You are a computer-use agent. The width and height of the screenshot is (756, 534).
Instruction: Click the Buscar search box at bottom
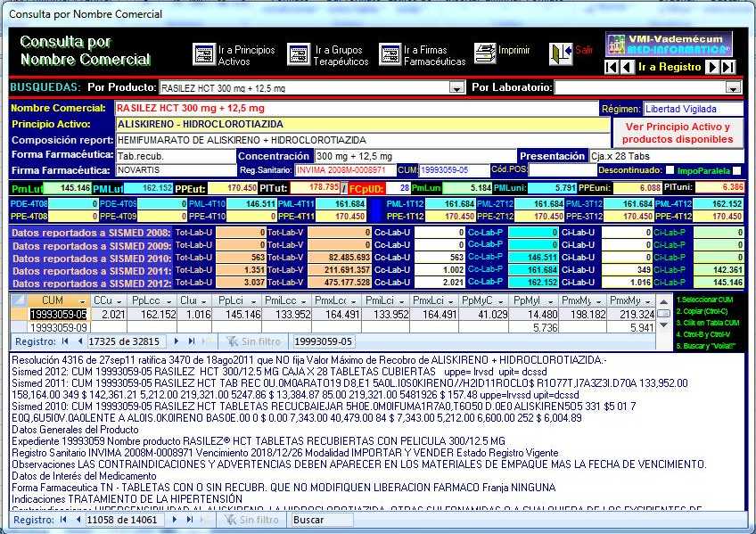pyautogui.click(x=322, y=520)
